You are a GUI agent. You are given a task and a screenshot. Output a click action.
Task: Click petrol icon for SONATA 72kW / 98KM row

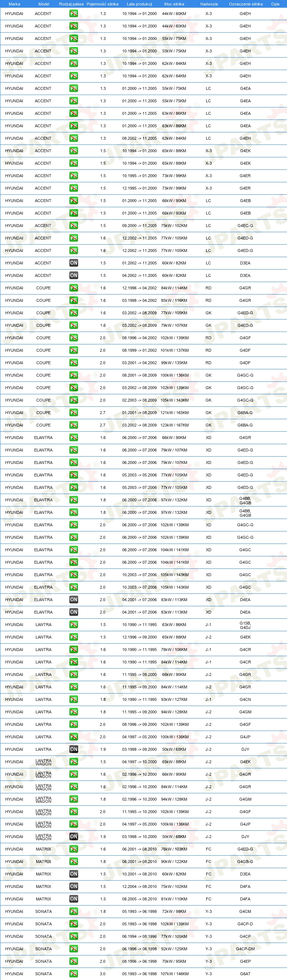tap(73, 911)
